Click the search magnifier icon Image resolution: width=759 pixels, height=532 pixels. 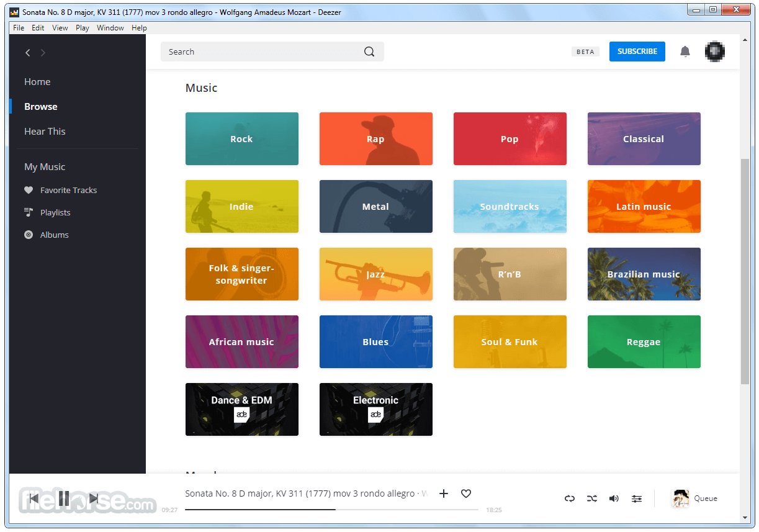tap(369, 52)
